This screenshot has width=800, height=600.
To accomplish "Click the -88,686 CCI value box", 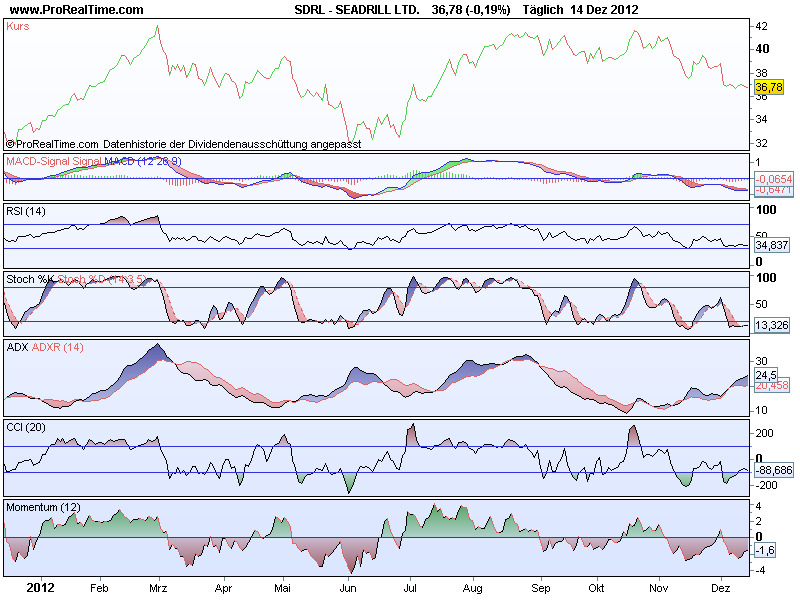I will click(774, 470).
